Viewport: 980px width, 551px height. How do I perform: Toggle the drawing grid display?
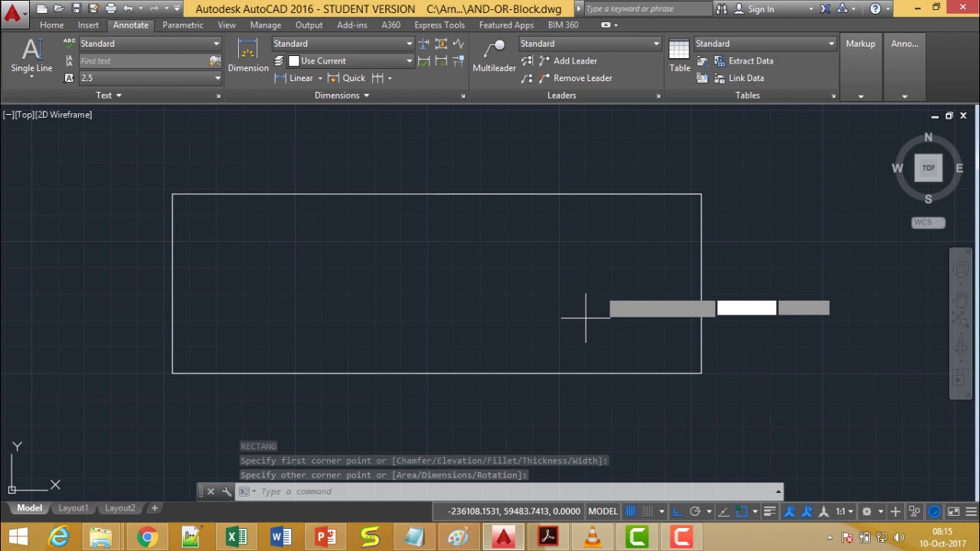pos(630,511)
